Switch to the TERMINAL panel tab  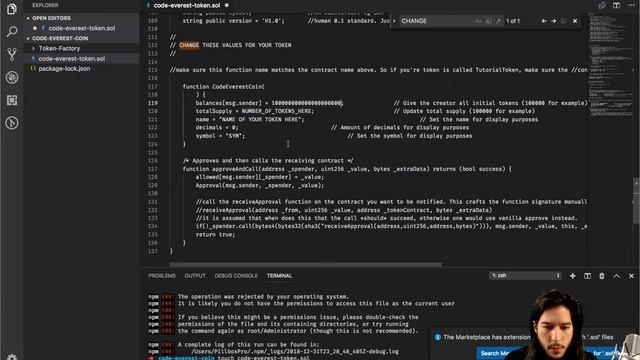(x=279, y=276)
